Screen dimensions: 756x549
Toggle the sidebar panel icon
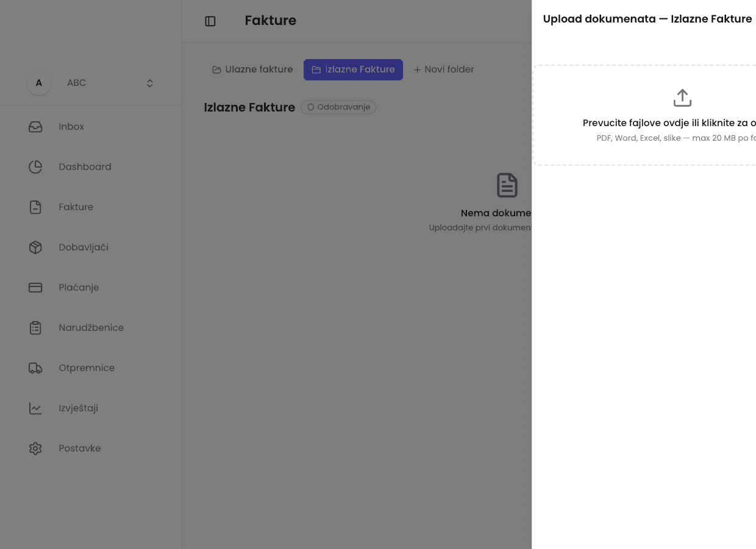[210, 21]
